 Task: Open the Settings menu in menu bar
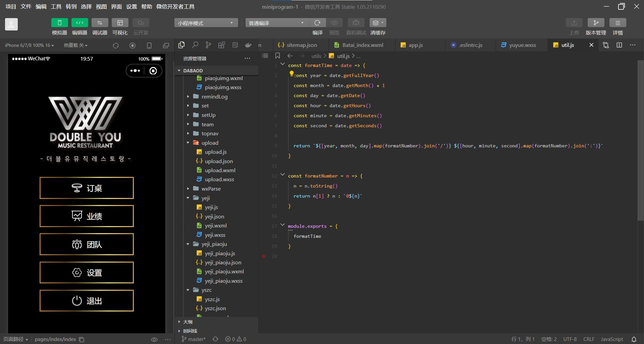(131, 7)
